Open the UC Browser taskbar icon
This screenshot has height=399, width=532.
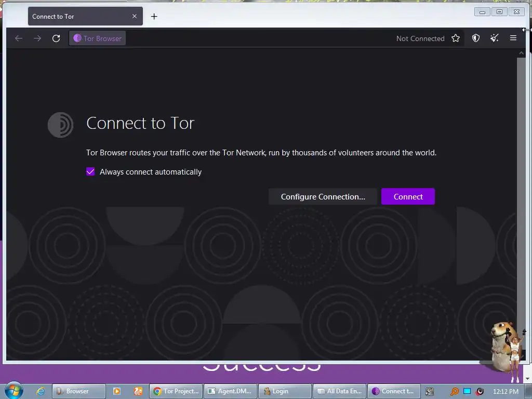coord(138,391)
